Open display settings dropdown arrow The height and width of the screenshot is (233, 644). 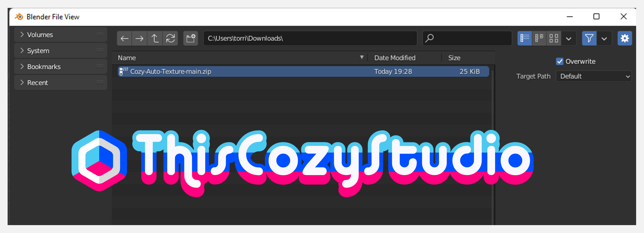569,38
